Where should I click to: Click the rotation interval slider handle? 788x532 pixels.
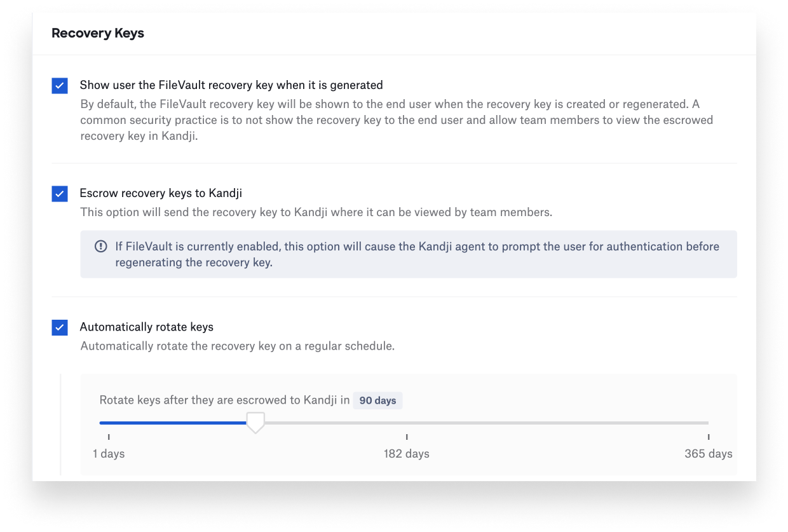pyautogui.click(x=255, y=422)
